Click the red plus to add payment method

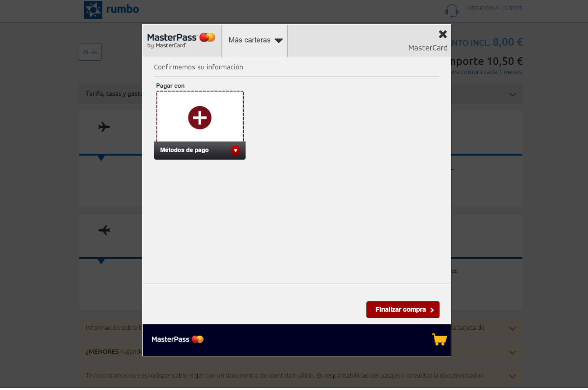click(x=200, y=118)
